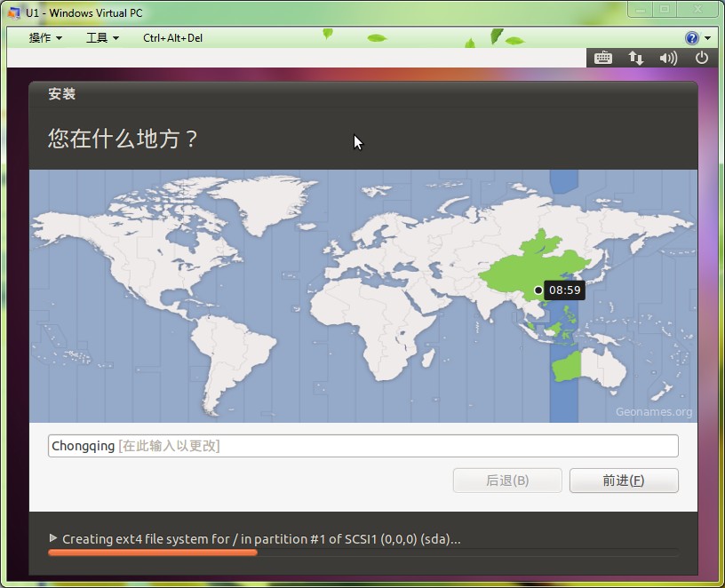Image resolution: width=725 pixels, height=588 pixels.
Task: Open the 操作 menu
Action: (45, 38)
